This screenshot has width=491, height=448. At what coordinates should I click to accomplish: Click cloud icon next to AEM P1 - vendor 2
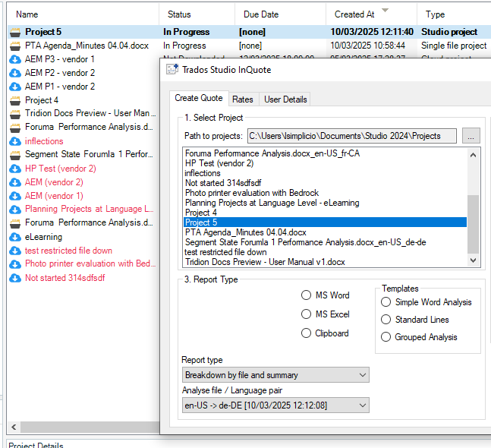[15, 87]
